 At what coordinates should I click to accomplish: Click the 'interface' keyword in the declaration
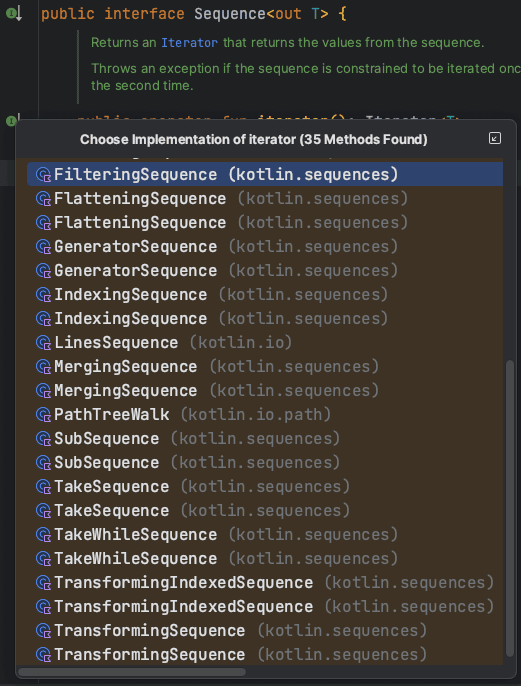click(144, 14)
